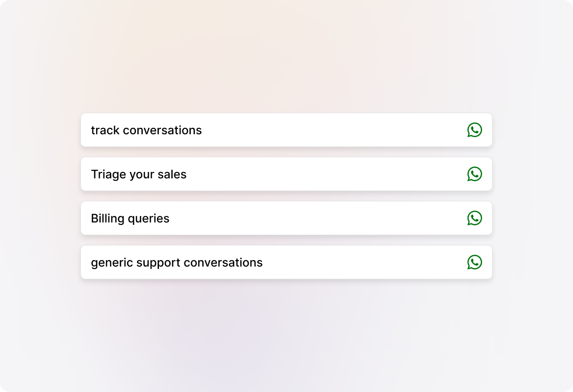Click the word 'queries' in third row
This screenshot has height=392, width=573.
[x=149, y=219]
